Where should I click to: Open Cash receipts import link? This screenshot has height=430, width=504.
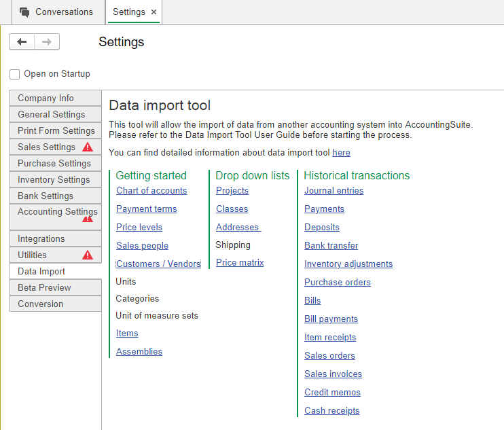pos(331,410)
